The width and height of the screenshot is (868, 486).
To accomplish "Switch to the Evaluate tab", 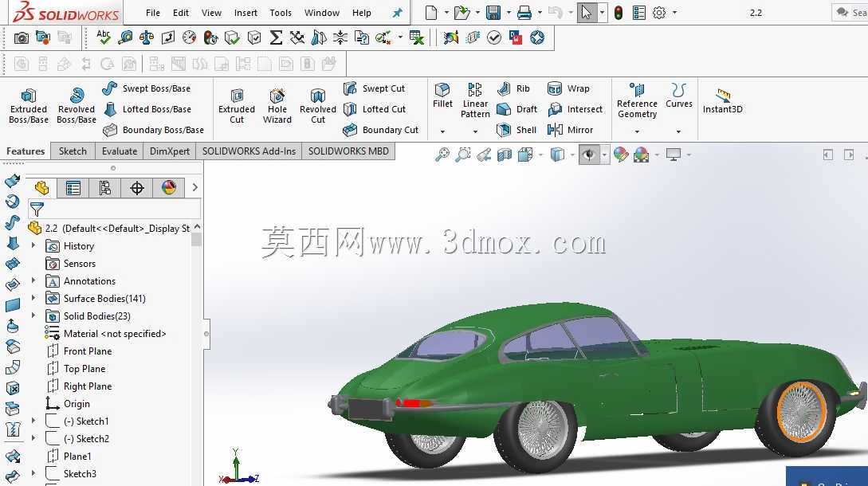I will pyautogui.click(x=119, y=151).
